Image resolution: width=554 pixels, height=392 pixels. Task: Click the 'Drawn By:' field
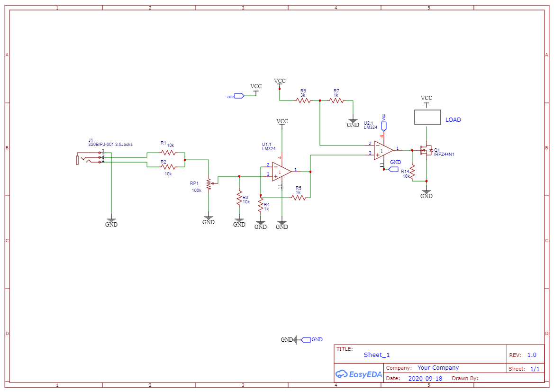coord(465,378)
